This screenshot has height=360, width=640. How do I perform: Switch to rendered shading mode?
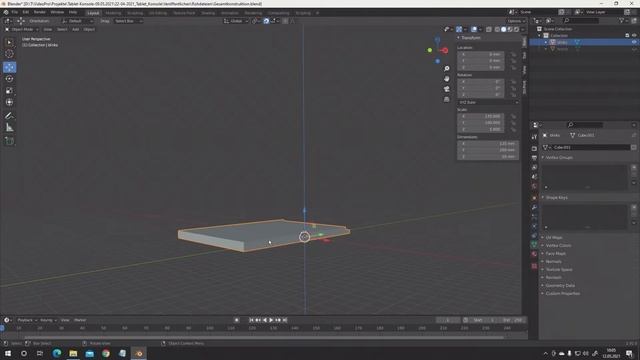click(x=517, y=29)
